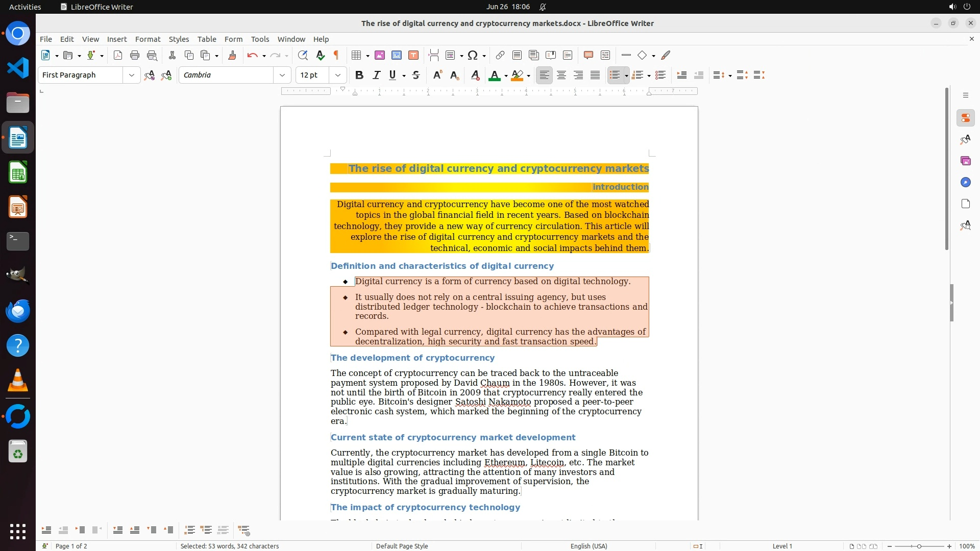Screen dimensions: 980x551
Task: Open the sidebar Navigator compass icon
Action: point(965,182)
